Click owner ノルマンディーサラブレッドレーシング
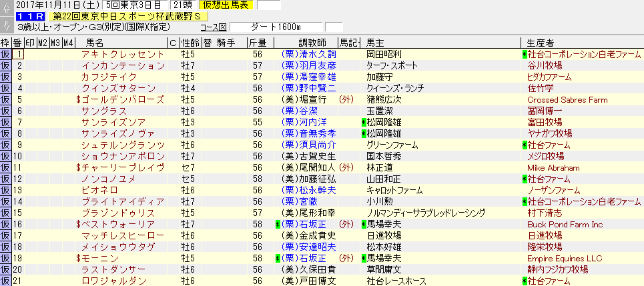 click(x=426, y=213)
